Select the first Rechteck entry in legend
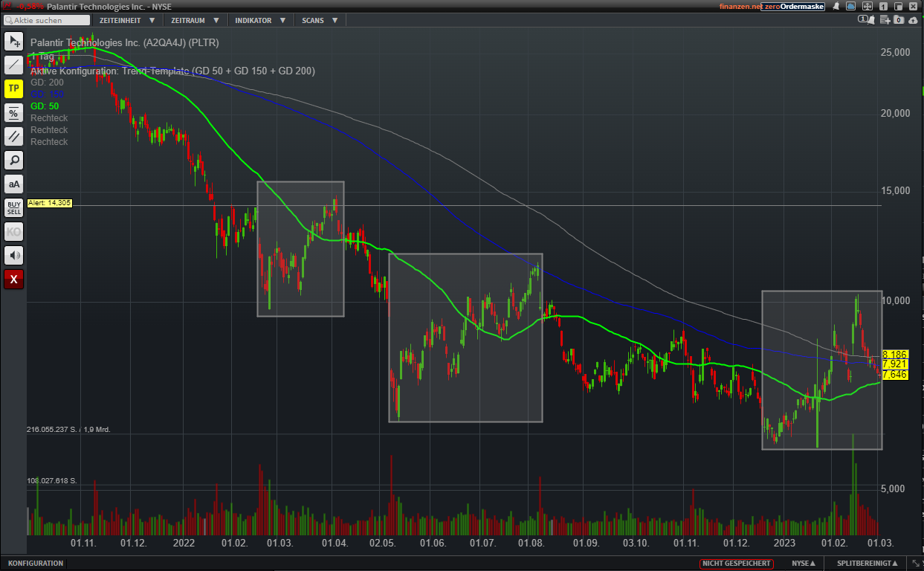The height and width of the screenshot is (571, 924). coord(49,118)
